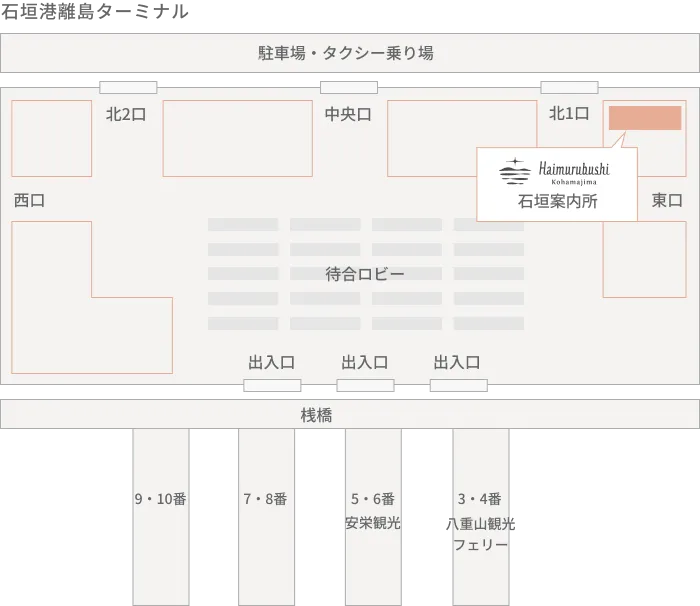
Task: Select the 7・8番 pier label
Action: click(x=265, y=499)
